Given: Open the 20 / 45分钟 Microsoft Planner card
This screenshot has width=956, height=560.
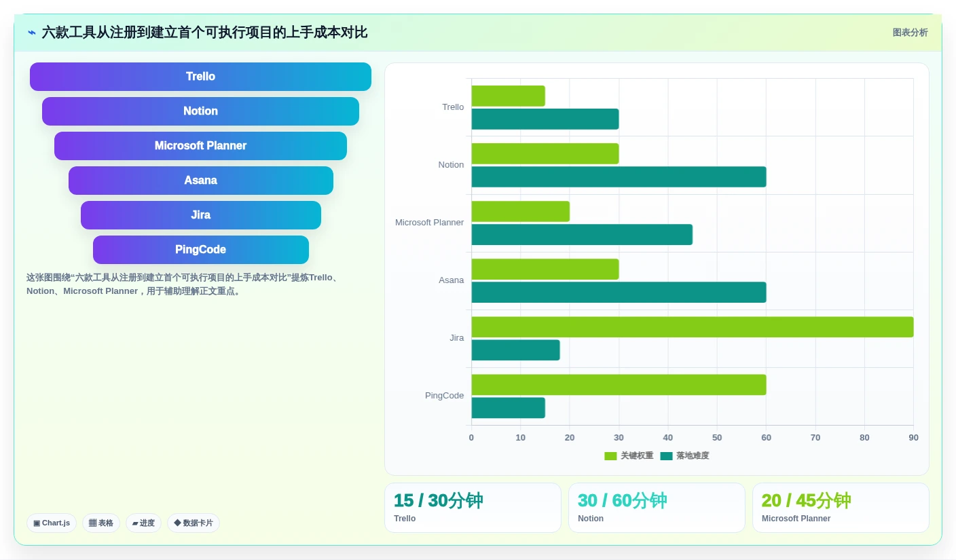Looking at the screenshot, I should [841, 508].
